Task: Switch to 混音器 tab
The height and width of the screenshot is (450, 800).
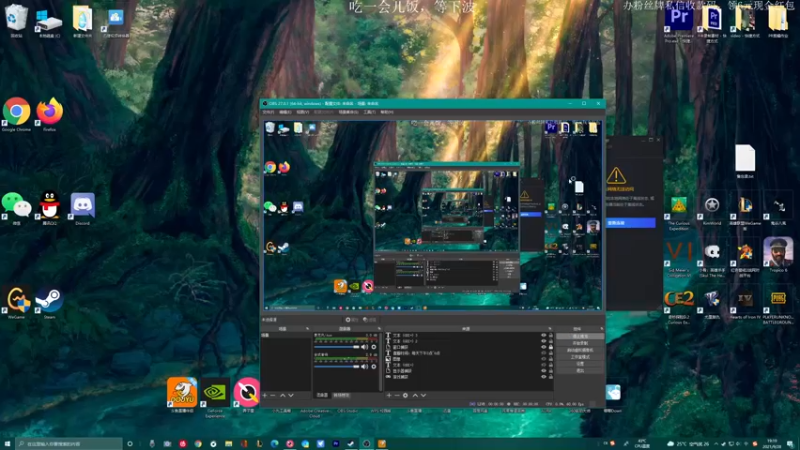Action: coord(322,395)
